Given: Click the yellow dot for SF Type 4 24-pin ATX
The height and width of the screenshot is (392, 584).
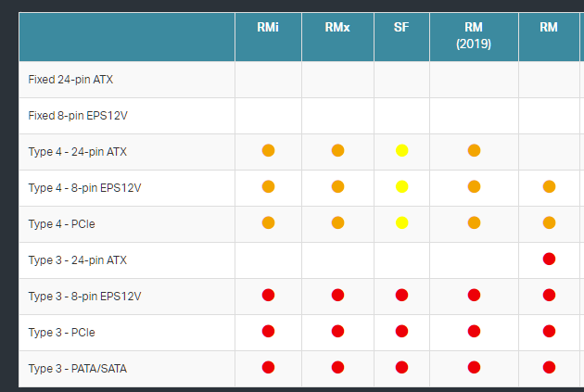Looking at the screenshot, I should tap(402, 151).
